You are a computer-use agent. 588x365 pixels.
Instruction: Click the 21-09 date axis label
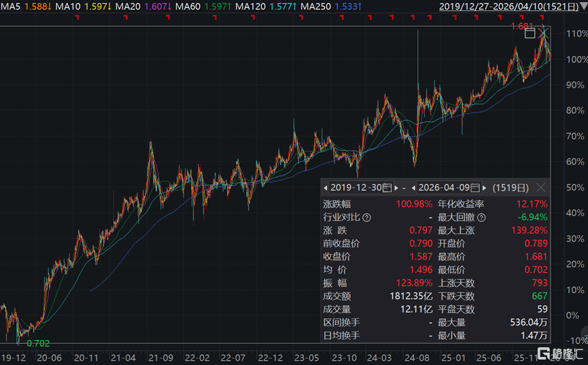(160, 358)
